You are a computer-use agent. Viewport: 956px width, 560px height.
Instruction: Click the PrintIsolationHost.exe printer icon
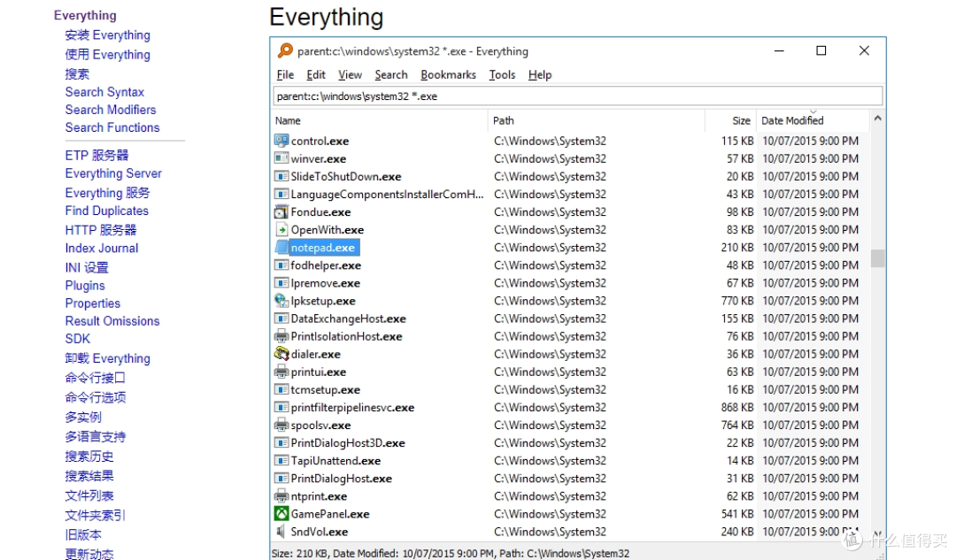click(281, 336)
